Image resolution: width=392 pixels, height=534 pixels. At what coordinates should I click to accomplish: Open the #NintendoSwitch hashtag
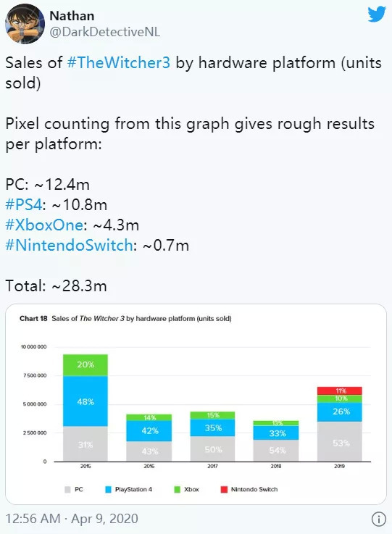(69, 245)
